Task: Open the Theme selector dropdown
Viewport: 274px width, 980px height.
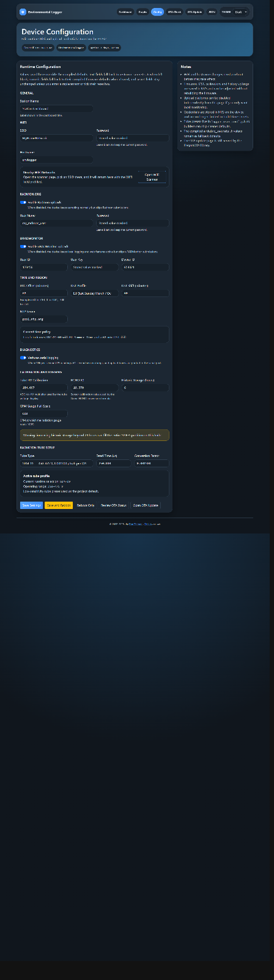Action: point(241,12)
